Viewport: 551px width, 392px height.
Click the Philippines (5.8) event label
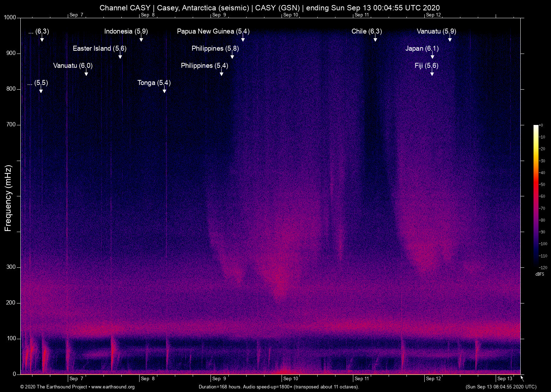[214, 49]
